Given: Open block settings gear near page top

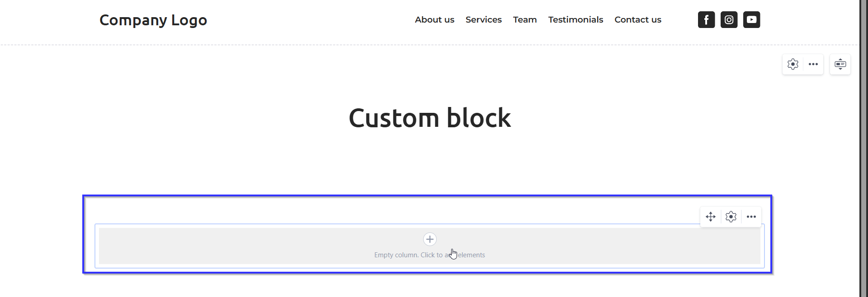Looking at the screenshot, I should coord(793,64).
